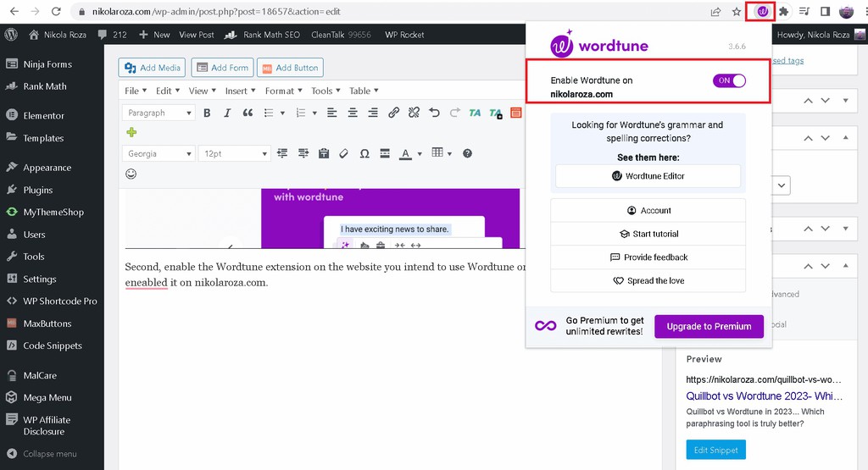Click View Post in admin bar
The height and width of the screenshot is (470, 868).
(x=197, y=34)
